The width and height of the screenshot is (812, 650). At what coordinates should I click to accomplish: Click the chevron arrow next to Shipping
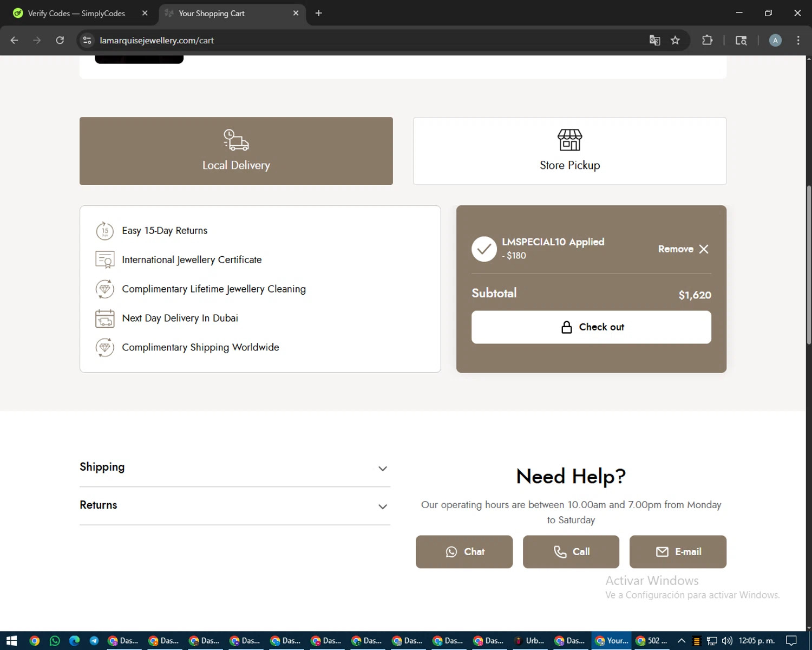(x=383, y=469)
